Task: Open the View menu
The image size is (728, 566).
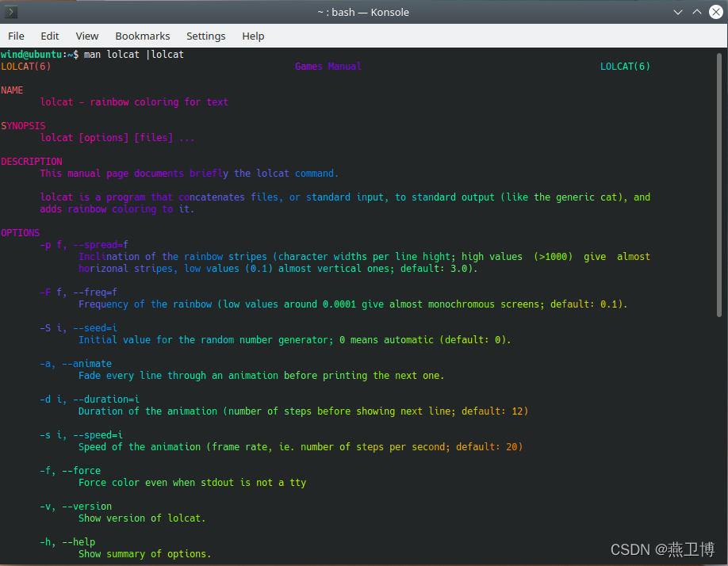Action: [87, 36]
